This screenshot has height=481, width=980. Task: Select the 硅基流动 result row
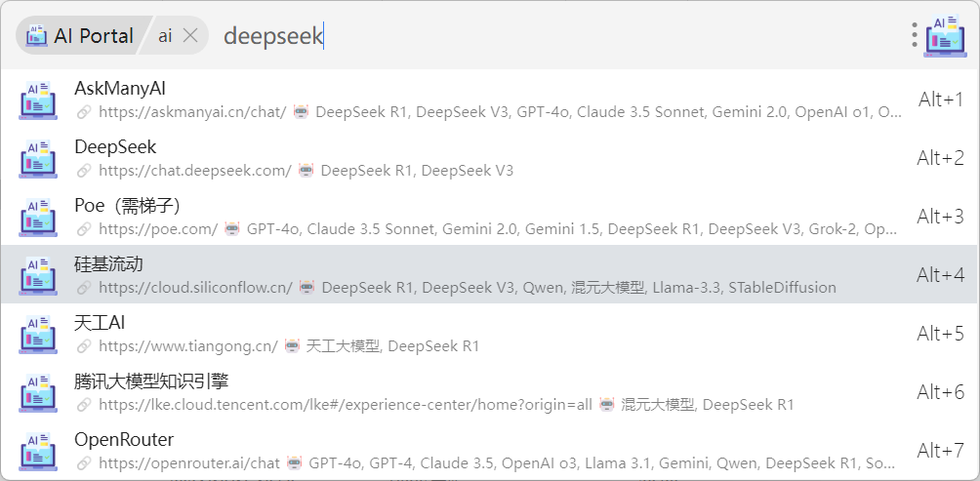pos(490,275)
